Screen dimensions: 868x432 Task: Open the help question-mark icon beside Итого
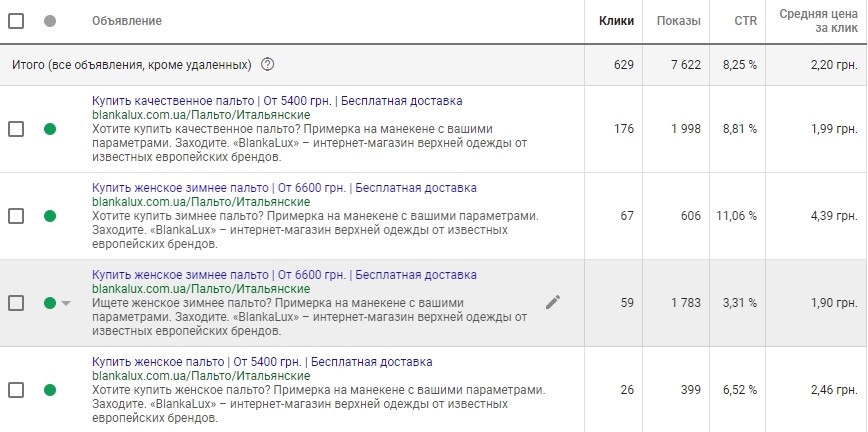pos(267,65)
